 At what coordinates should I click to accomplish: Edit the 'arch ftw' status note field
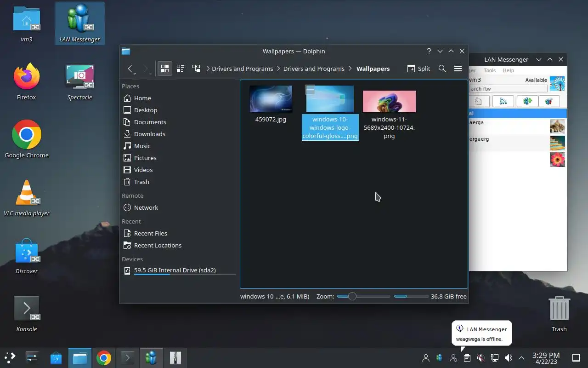point(508,89)
